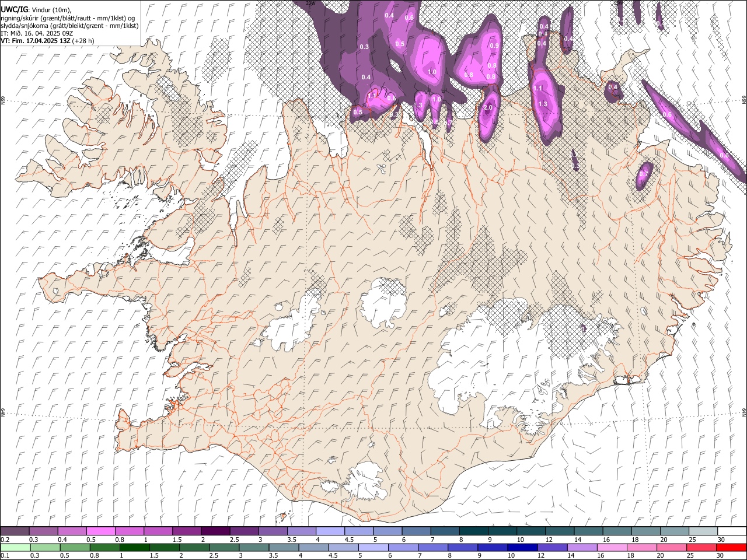Click the 8 medium blue rain legend swatch
Viewport: 747px width, 560px height.
point(462,547)
